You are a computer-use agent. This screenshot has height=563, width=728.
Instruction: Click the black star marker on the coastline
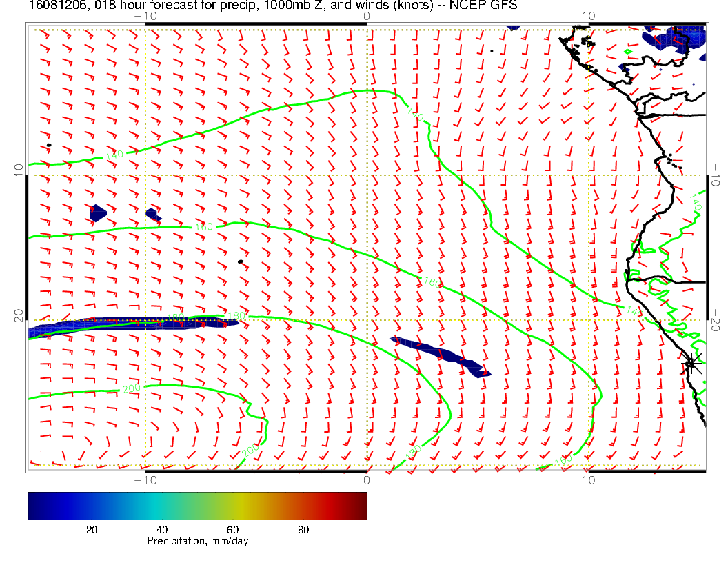[690, 363]
